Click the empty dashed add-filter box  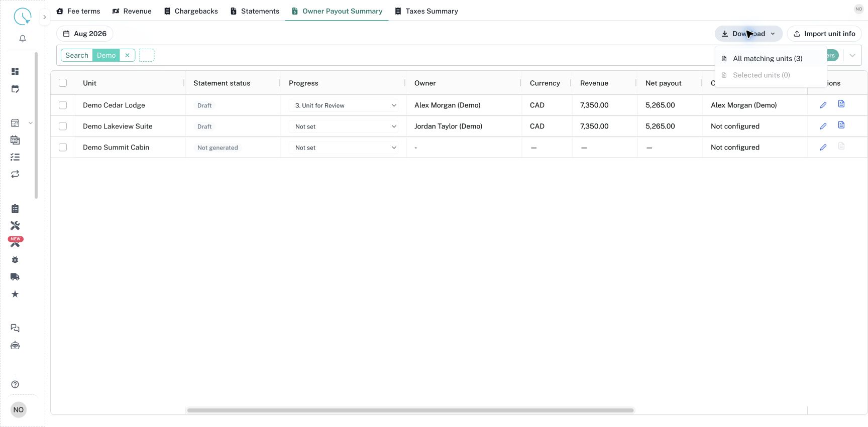pyautogui.click(x=147, y=55)
